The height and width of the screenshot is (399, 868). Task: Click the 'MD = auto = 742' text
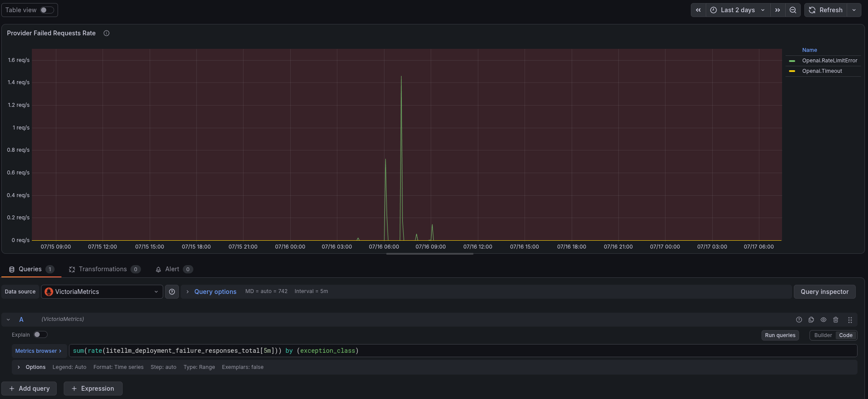(x=266, y=291)
